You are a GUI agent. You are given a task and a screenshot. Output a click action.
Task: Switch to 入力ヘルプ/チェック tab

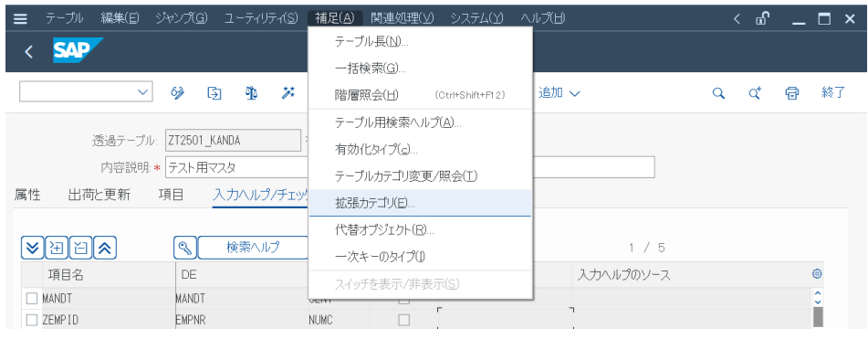[x=260, y=196]
